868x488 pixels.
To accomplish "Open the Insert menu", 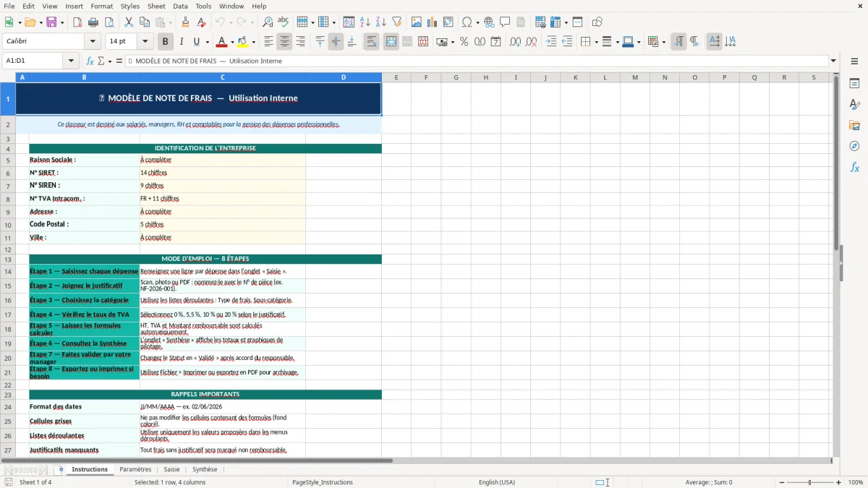I will [74, 6].
